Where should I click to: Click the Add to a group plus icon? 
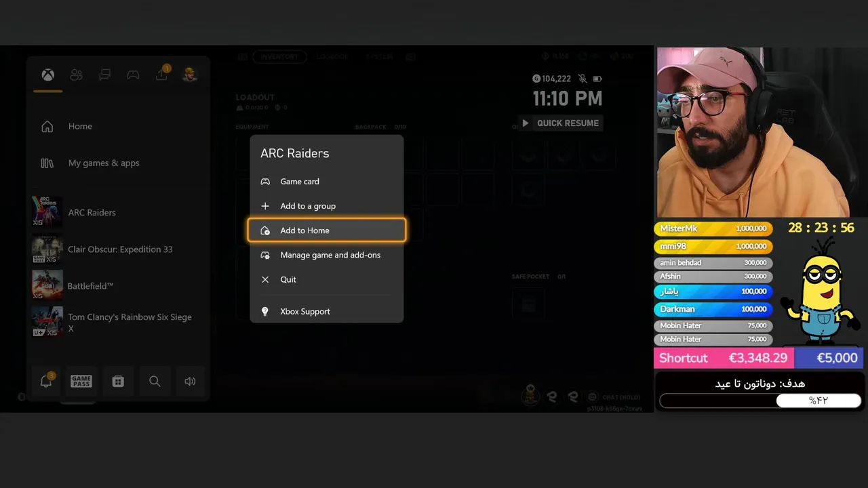[x=265, y=205]
